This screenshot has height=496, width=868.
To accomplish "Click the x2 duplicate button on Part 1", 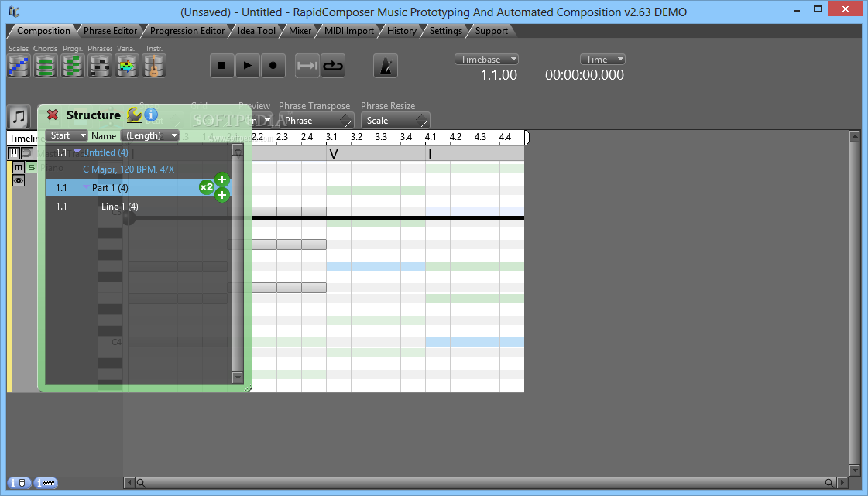I will pos(207,187).
